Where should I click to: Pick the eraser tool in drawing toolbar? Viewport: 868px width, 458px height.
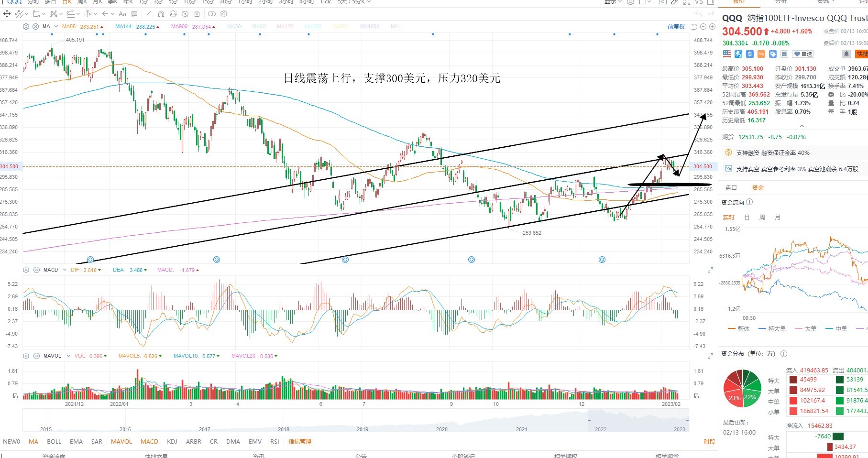149,14
